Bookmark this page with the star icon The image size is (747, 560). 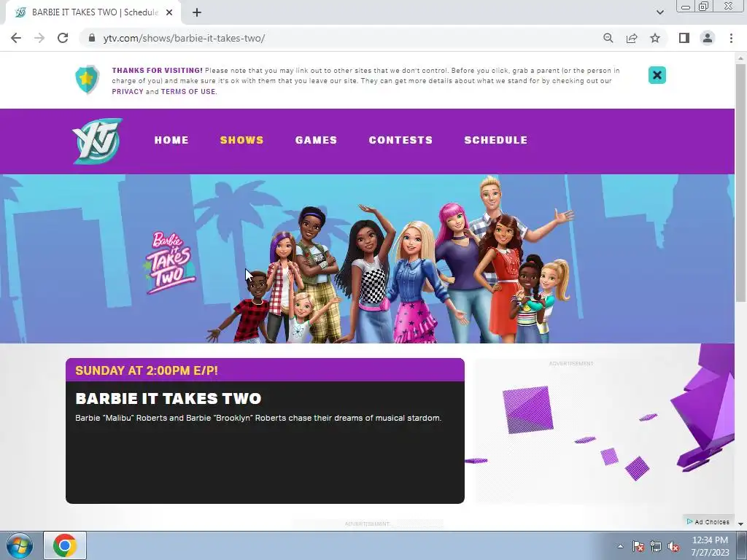coord(655,38)
